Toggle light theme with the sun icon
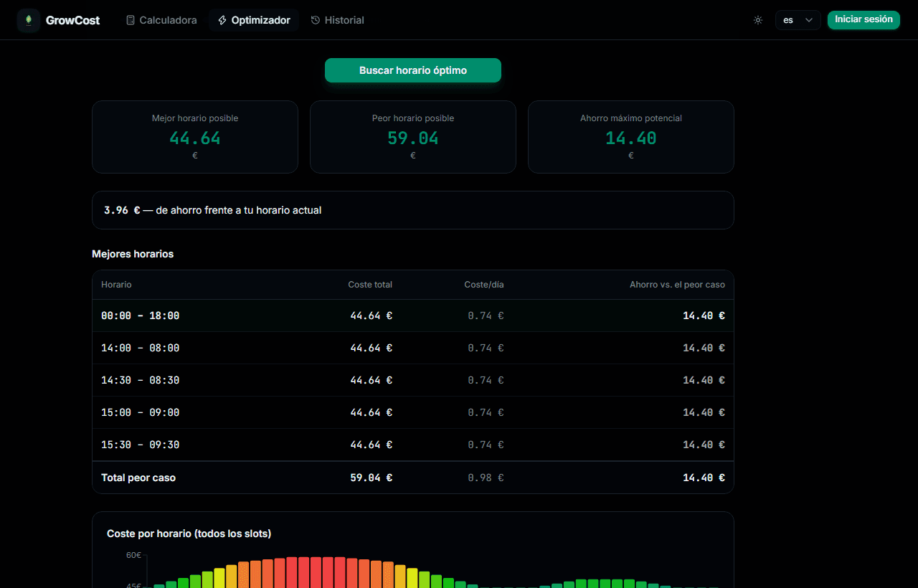Image resolution: width=918 pixels, height=588 pixels. click(758, 20)
